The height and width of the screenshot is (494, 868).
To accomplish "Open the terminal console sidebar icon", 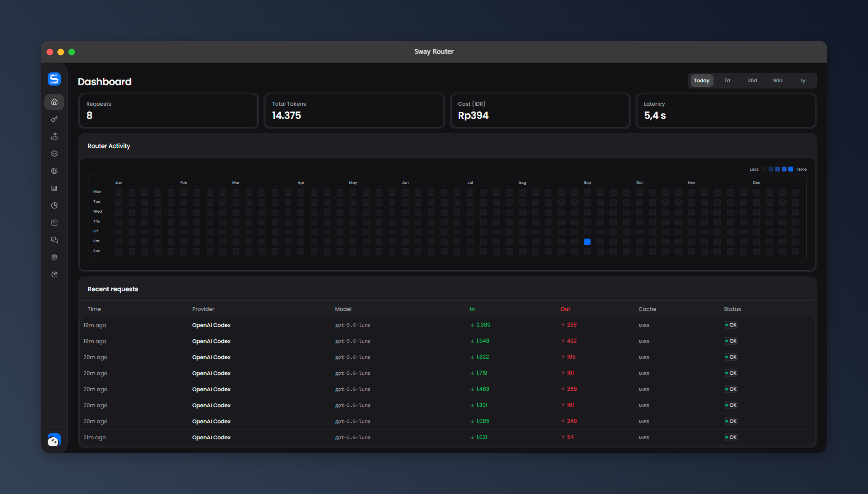I will click(x=54, y=223).
